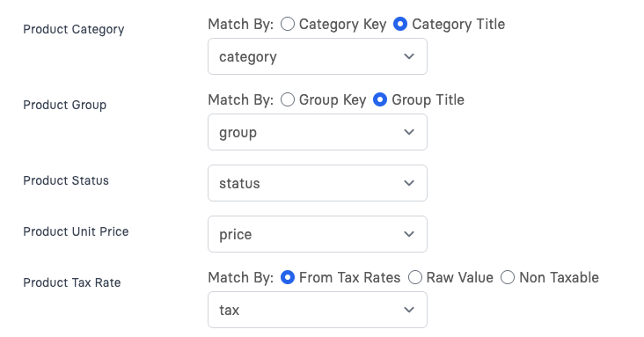
Task: Click chevron arrow in category select
Action: pyautogui.click(x=409, y=56)
